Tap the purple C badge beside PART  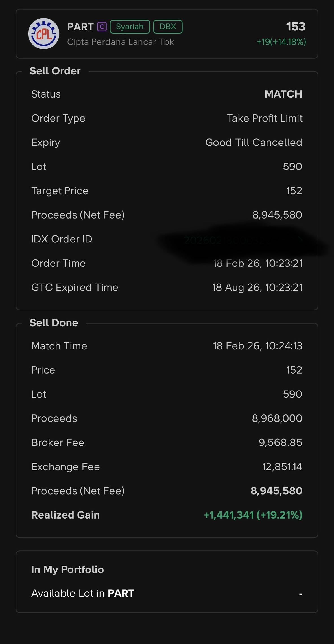point(102,27)
